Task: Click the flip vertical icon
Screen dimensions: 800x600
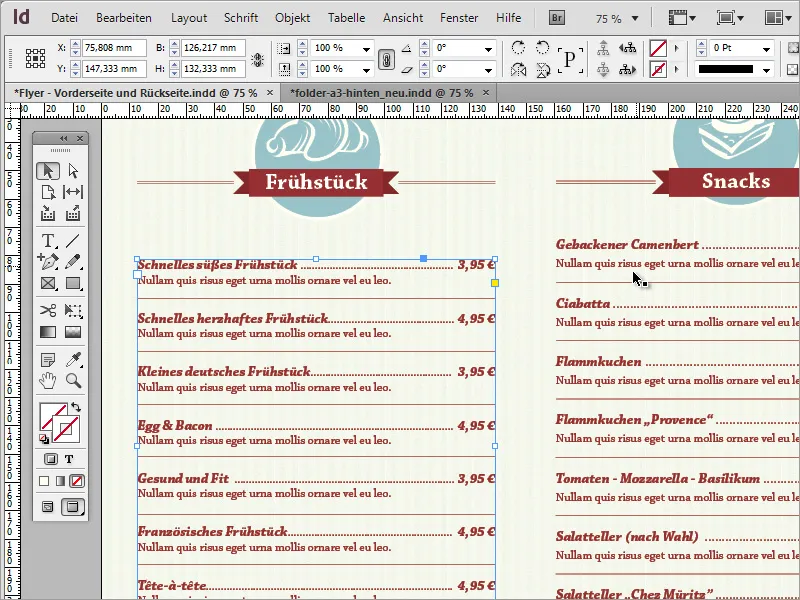Action: [543, 69]
